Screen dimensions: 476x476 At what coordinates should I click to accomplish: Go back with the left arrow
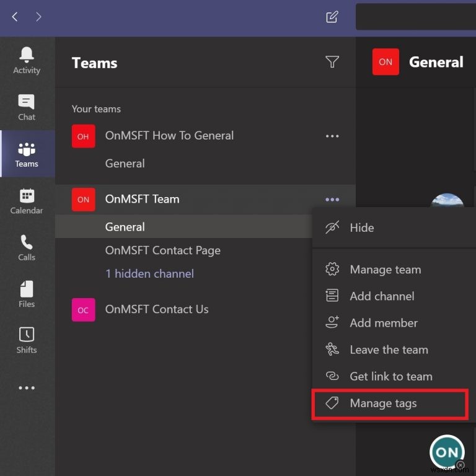coord(15,17)
